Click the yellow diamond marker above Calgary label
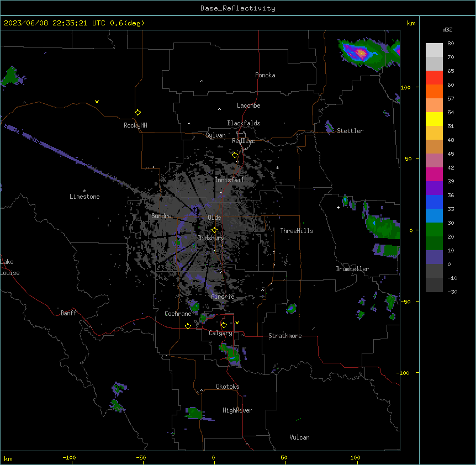The width and height of the screenshot is (476, 465). (224, 325)
